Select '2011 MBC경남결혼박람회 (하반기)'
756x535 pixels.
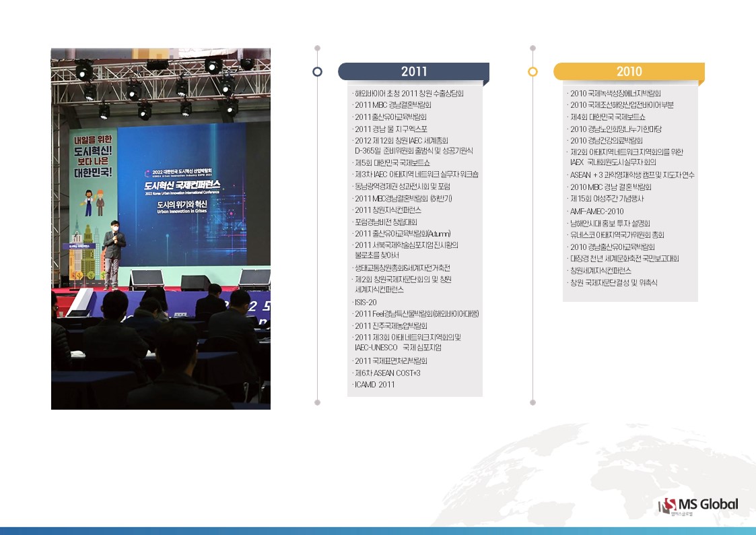point(403,199)
